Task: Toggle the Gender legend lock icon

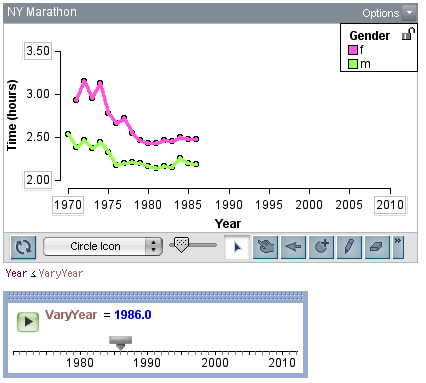Action: tap(408, 33)
